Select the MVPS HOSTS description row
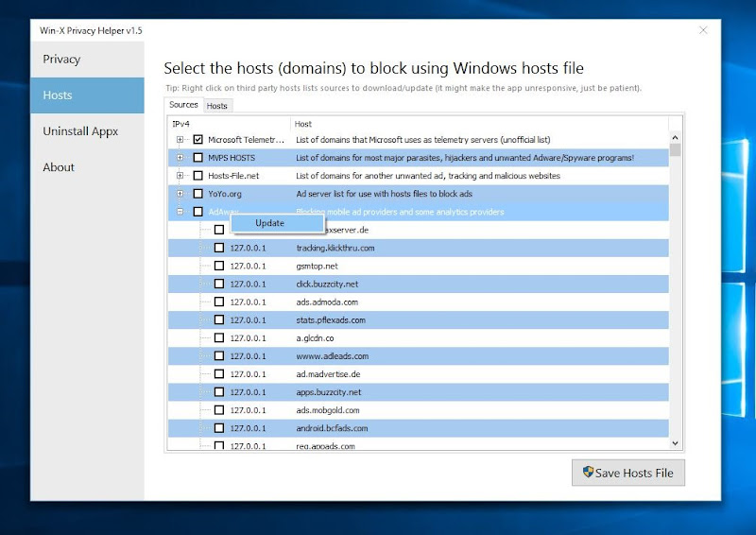756x535 pixels. [x=465, y=158]
